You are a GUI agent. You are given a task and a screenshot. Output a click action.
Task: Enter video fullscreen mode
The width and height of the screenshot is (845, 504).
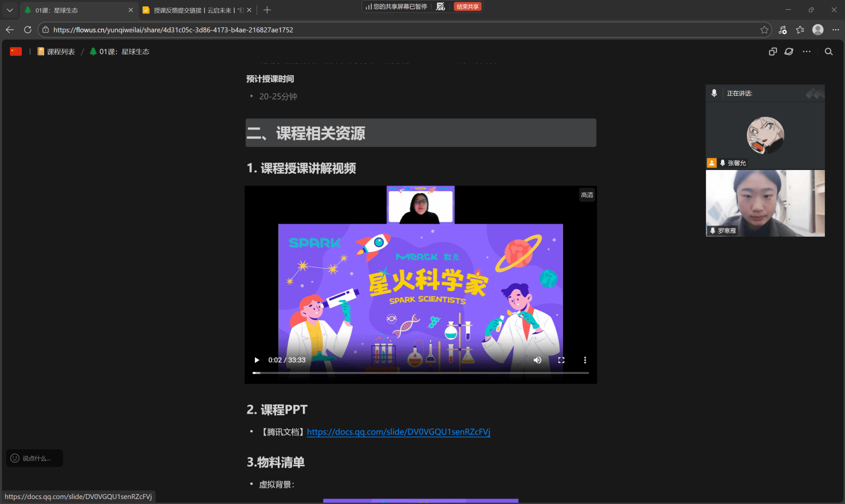(x=561, y=360)
